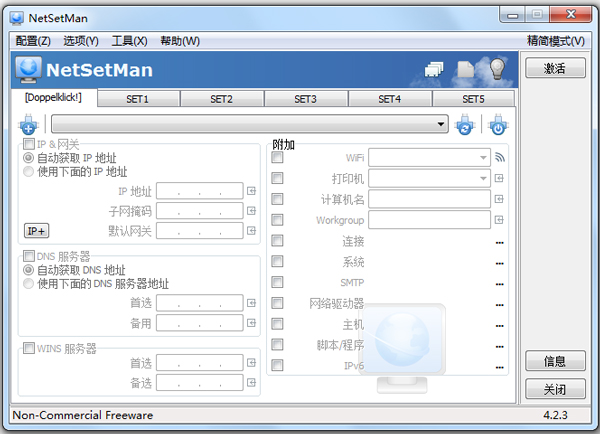This screenshot has height=434, width=600.
Task: Enable the IP & 网关 checkbox
Action: pos(29,144)
